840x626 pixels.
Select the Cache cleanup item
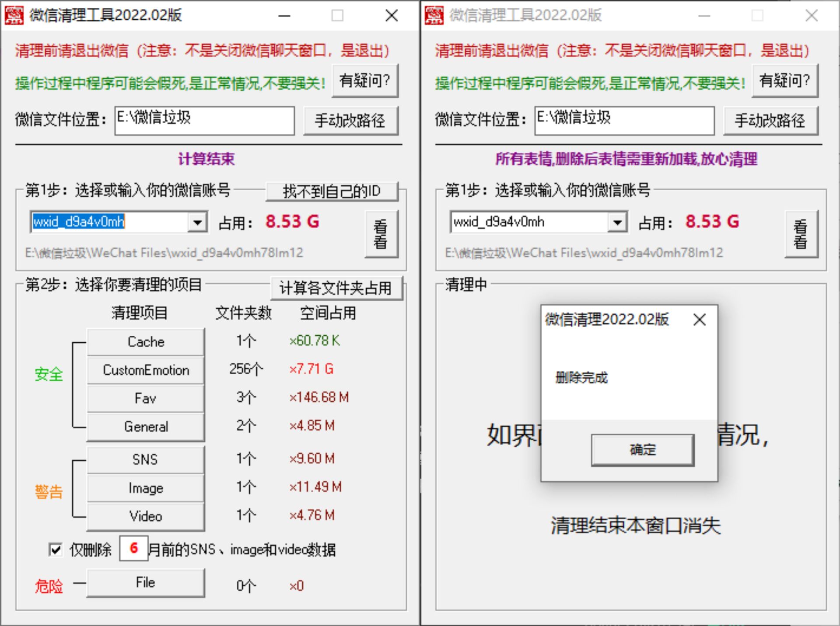[146, 341]
